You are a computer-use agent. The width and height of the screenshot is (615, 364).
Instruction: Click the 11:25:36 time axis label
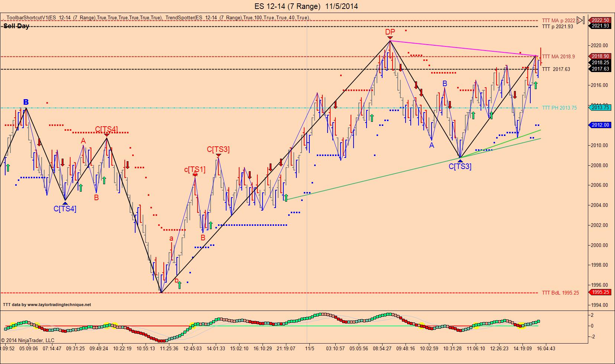pyautogui.click(x=169, y=348)
